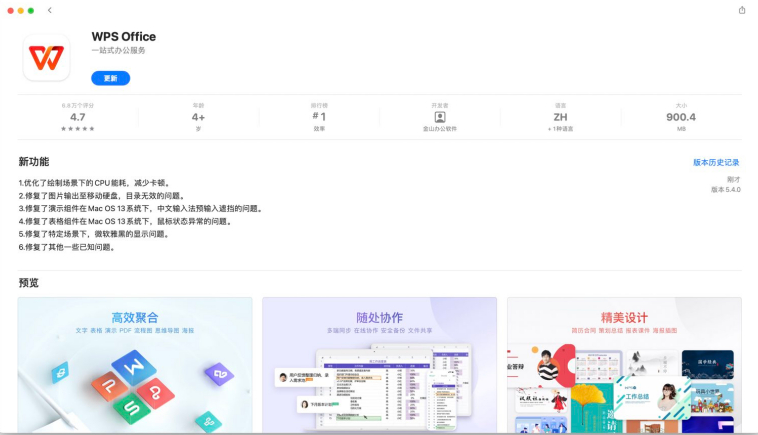Open the share icon at top right
758x435 pixels.
[742, 10]
